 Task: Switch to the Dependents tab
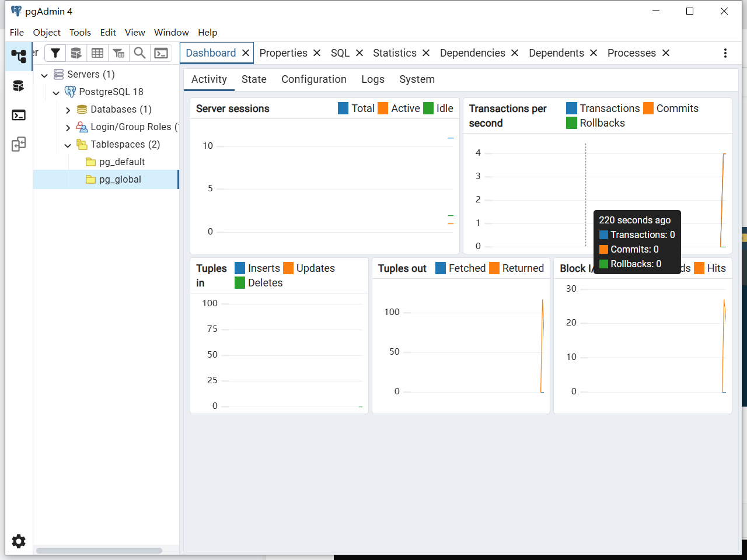(x=556, y=53)
